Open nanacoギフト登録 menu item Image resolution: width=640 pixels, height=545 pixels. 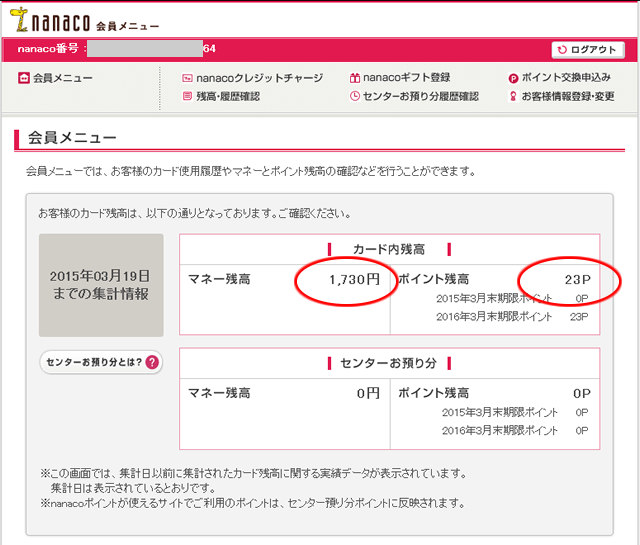click(x=407, y=78)
